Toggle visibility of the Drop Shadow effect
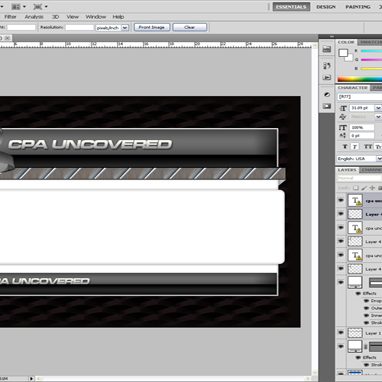Viewport: 382px width, 382px height. [x=366, y=301]
